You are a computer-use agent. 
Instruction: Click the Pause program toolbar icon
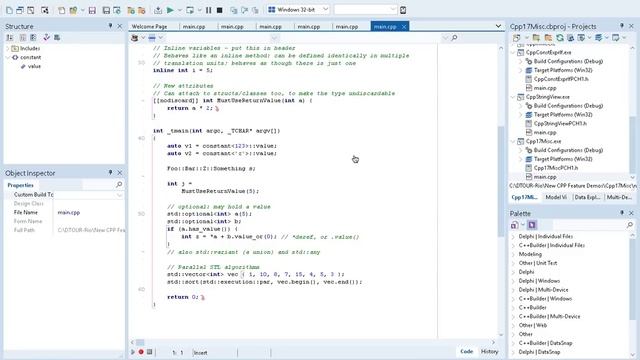pos(209,10)
